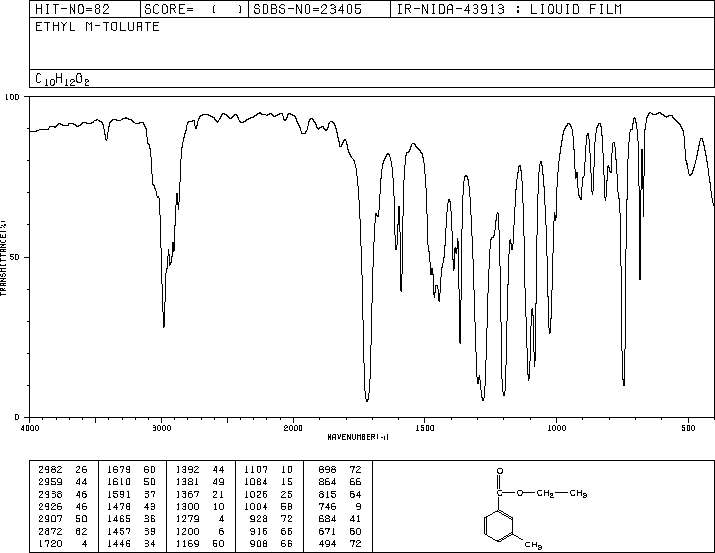Screen dimensions: 715x553
Task: Select the TRANSMITTANCE axis title
Action: (x=3, y=258)
